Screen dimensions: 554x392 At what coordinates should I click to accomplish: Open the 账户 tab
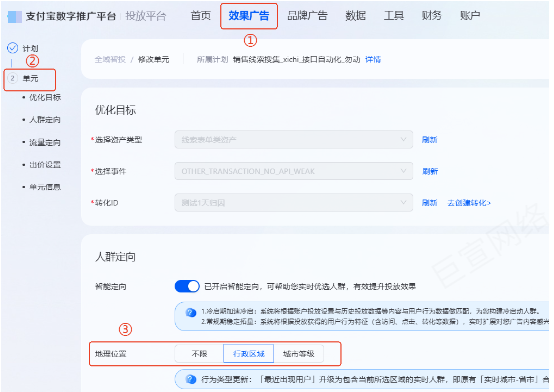coord(470,16)
